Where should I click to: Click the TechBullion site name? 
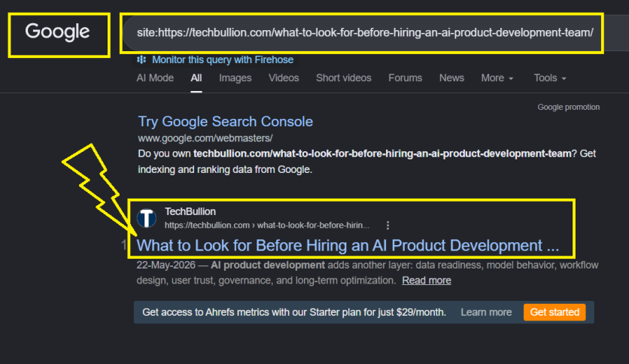click(190, 211)
